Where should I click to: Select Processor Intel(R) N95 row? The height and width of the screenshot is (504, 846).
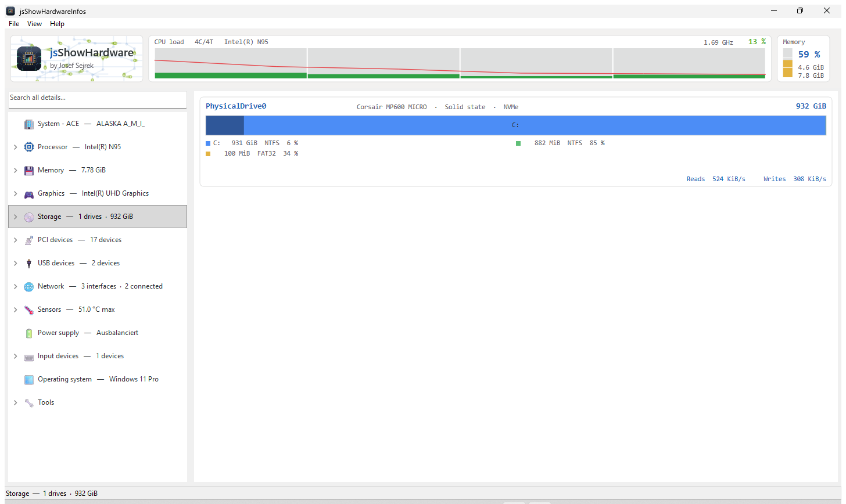coord(98,147)
